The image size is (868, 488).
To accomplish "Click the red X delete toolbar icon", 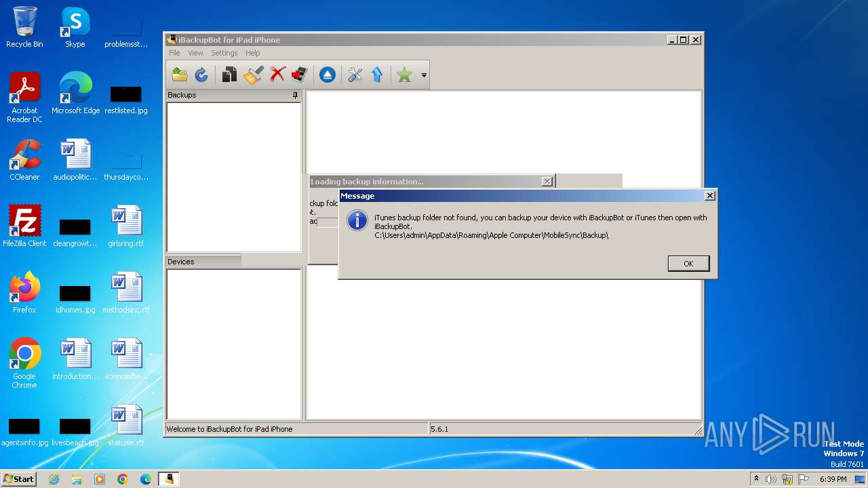I will (277, 75).
